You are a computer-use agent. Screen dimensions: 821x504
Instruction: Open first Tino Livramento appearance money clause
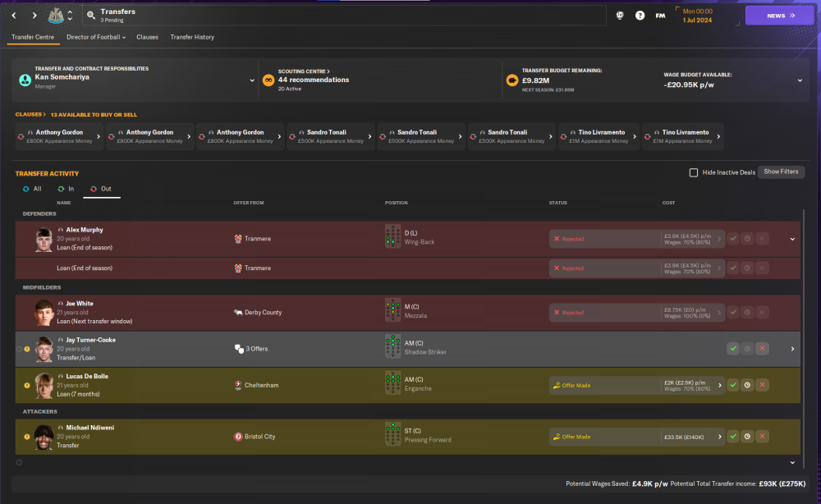(x=599, y=136)
